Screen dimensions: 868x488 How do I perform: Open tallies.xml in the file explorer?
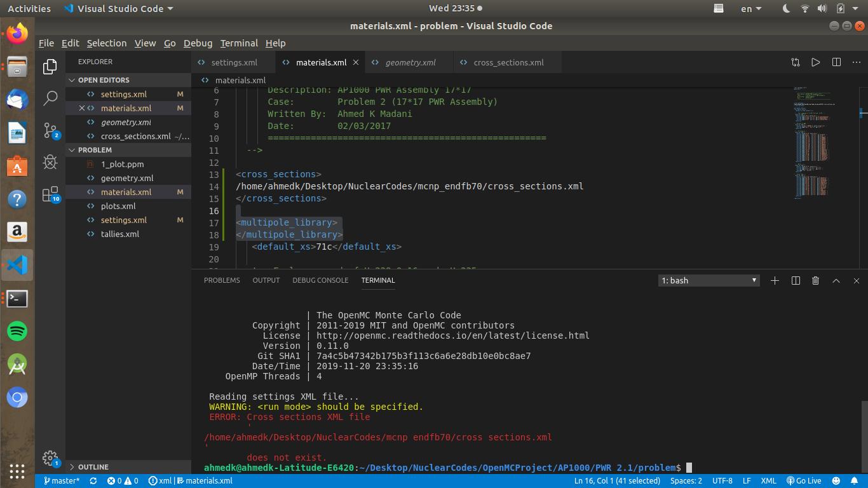[120, 234]
